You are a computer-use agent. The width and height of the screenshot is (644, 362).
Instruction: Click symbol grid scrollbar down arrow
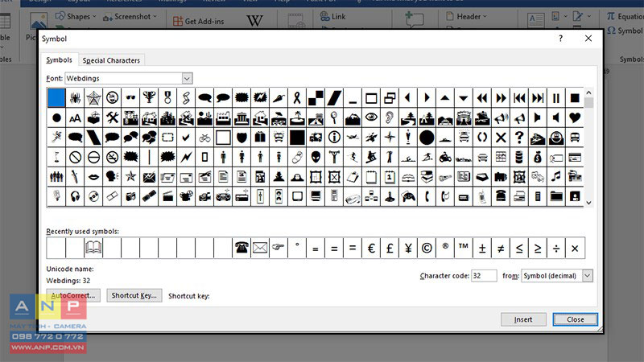click(x=588, y=203)
